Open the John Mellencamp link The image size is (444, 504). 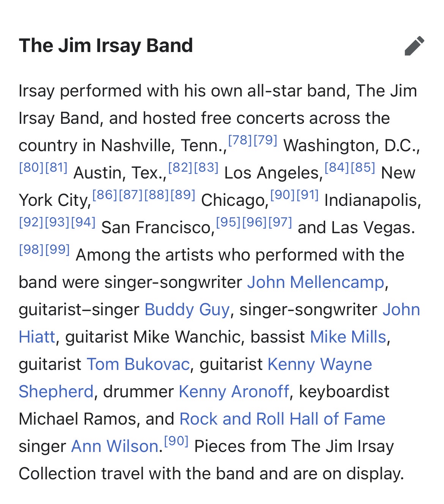coord(316,282)
